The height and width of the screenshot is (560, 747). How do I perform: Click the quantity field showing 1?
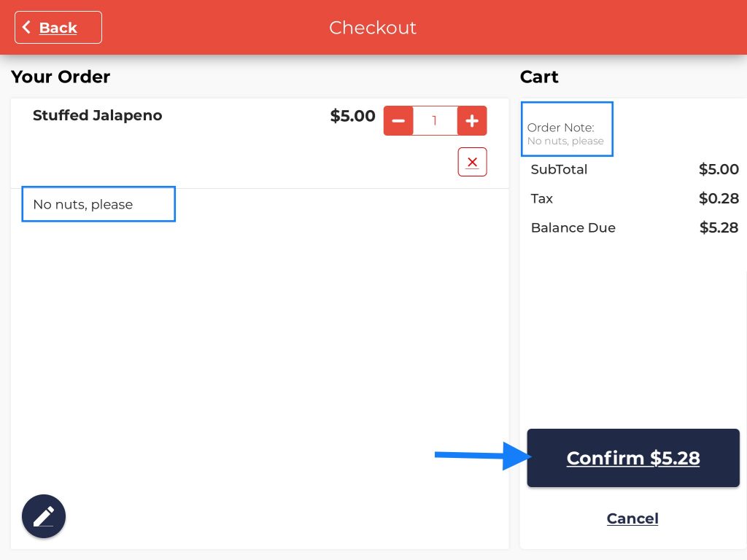tap(435, 121)
